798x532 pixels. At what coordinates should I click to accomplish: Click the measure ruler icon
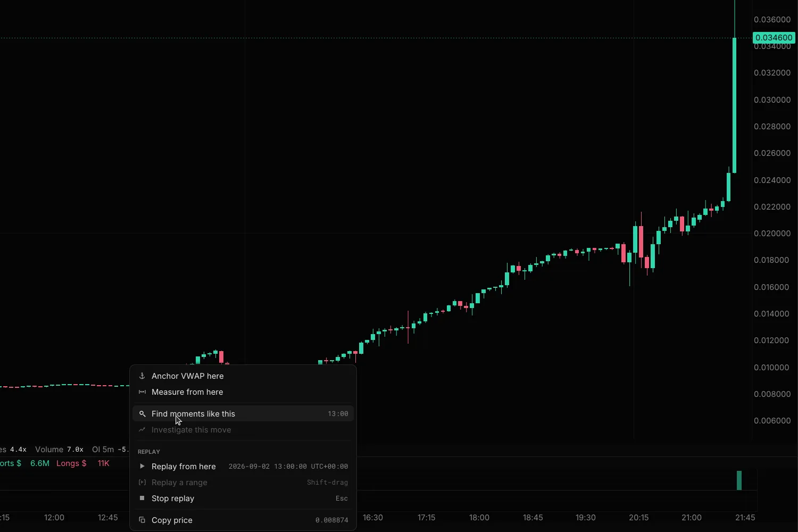(x=142, y=392)
